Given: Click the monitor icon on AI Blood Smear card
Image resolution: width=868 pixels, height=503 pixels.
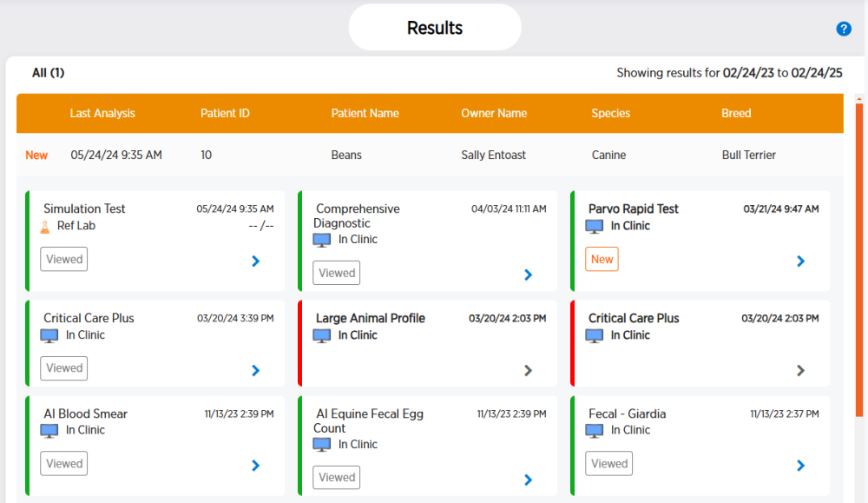Looking at the screenshot, I should pos(49,430).
